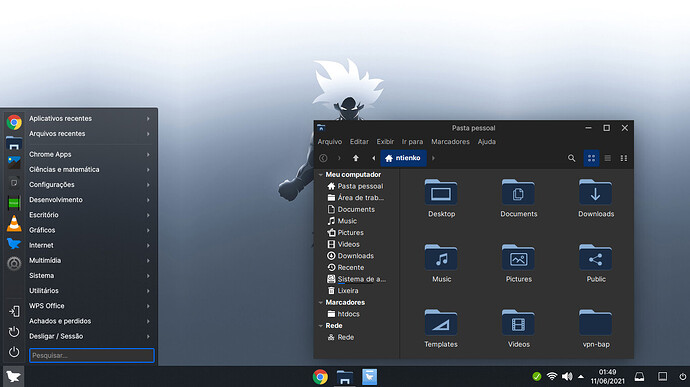Expand Chrome Apps submenu
The image size is (690, 387).
click(x=90, y=155)
